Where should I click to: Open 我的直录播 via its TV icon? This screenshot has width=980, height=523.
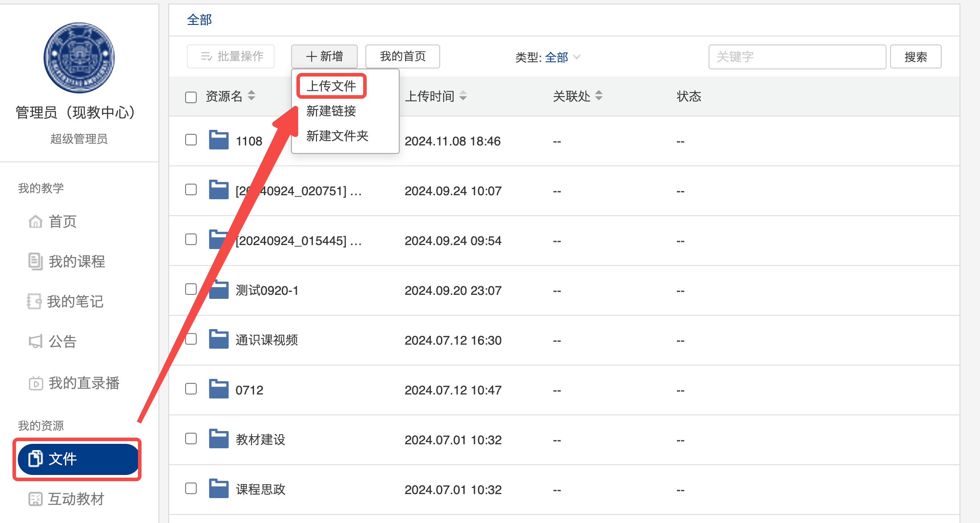[x=36, y=383]
